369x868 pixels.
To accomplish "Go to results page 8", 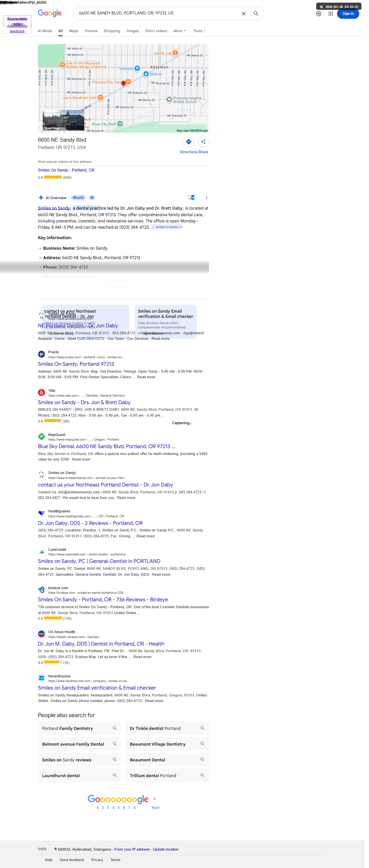I will [x=134, y=808].
